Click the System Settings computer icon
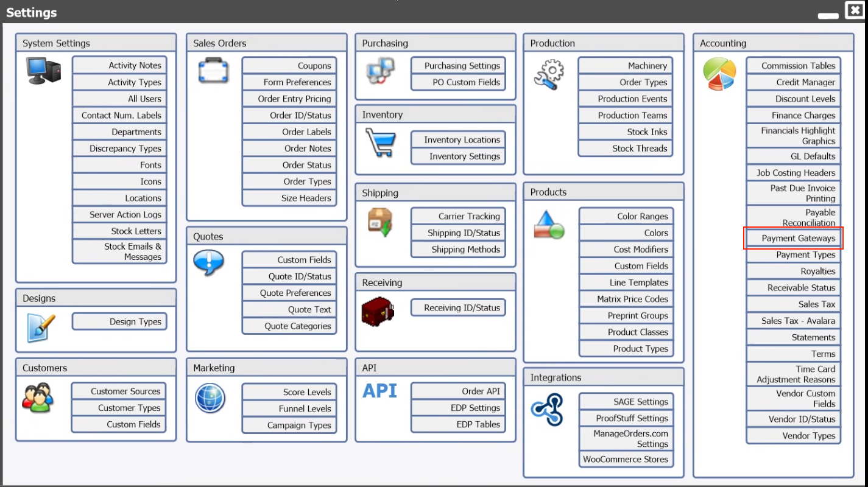The image size is (868, 487). (x=43, y=70)
